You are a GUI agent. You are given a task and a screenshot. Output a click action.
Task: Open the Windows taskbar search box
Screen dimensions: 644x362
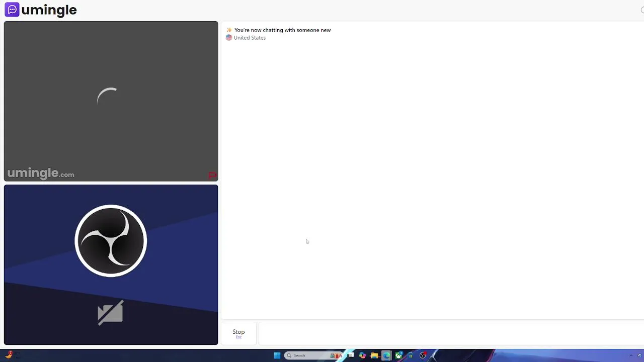pos(313,355)
